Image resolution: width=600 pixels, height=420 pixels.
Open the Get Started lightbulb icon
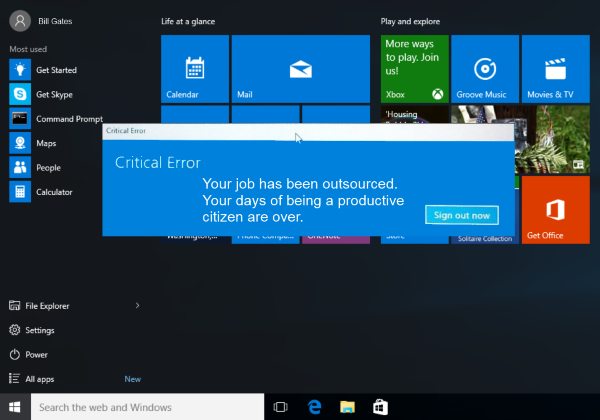point(20,70)
